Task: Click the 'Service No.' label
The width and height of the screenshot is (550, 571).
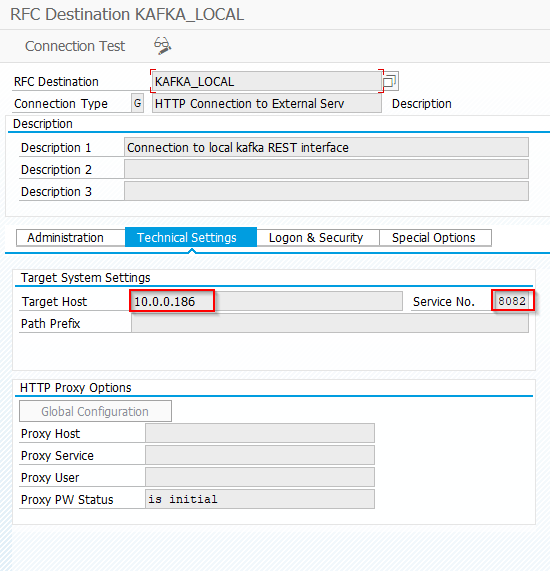Action: click(x=444, y=302)
